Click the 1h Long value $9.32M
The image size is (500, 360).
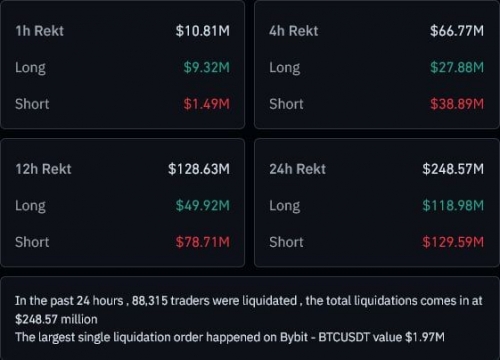(207, 67)
